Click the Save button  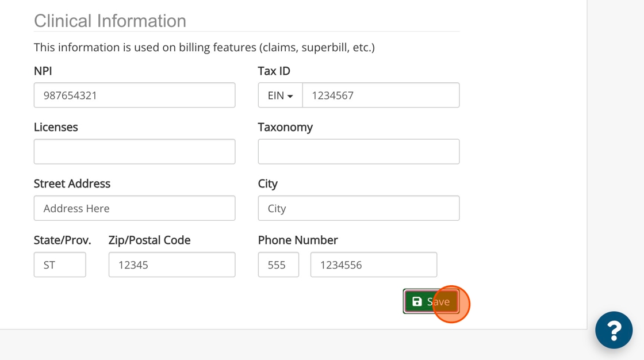pyautogui.click(x=431, y=301)
